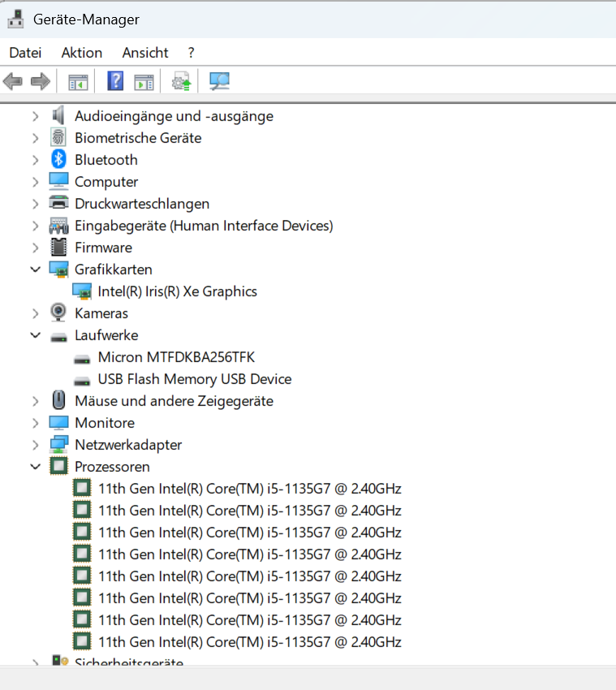Viewport: 616px width, 690px height.
Task: Expand the Biometrische Geräte node
Action: pyautogui.click(x=36, y=138)
